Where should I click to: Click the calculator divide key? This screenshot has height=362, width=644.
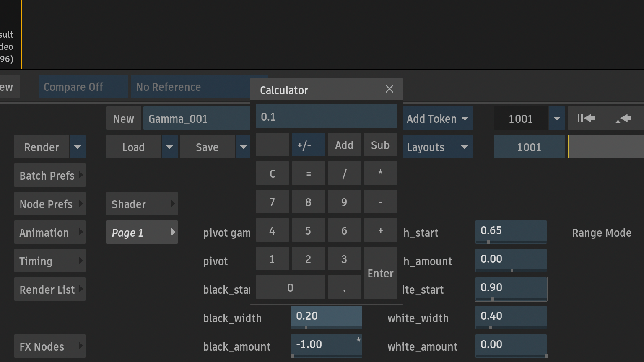[345, 173]
